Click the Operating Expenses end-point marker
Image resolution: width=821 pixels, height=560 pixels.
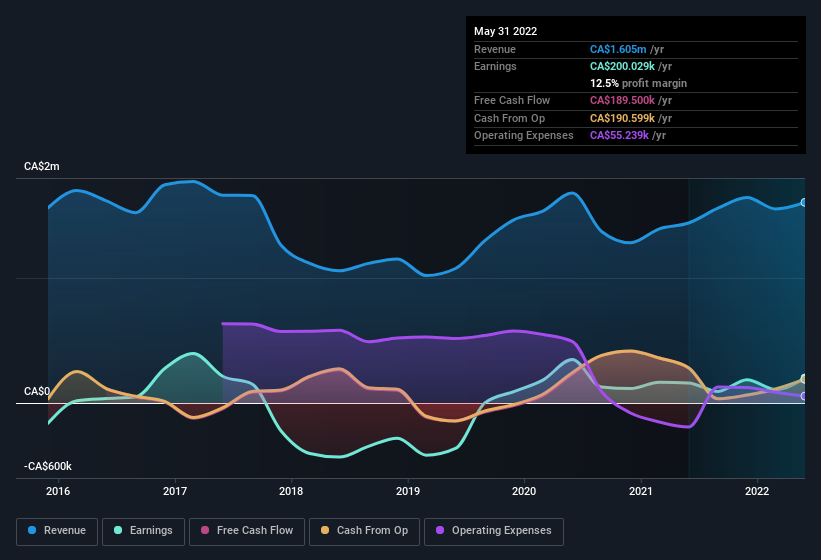(804, 396)
